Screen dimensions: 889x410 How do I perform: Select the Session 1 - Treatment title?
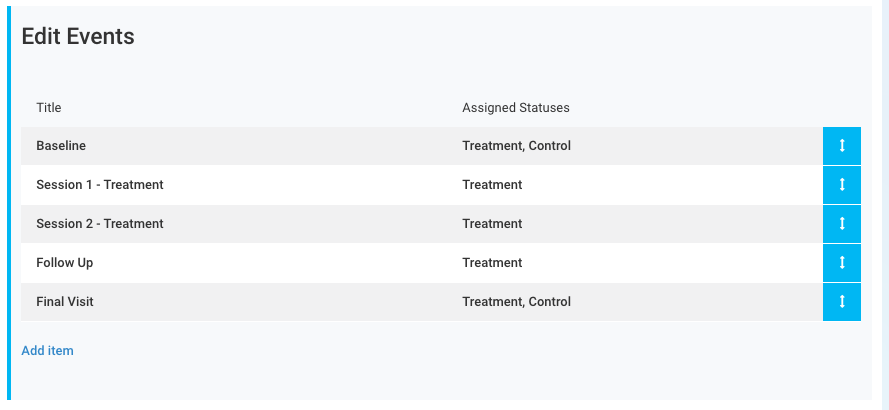(x=100, y=185)
